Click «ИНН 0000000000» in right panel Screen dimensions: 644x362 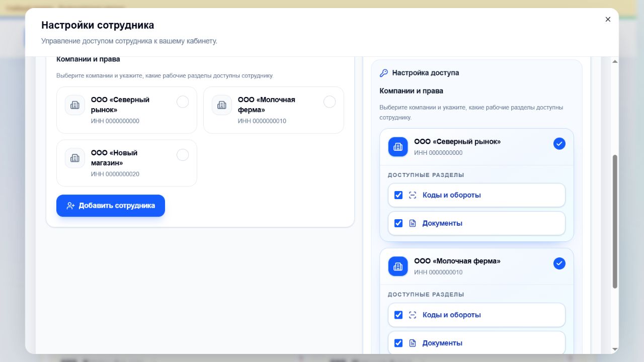438,153
